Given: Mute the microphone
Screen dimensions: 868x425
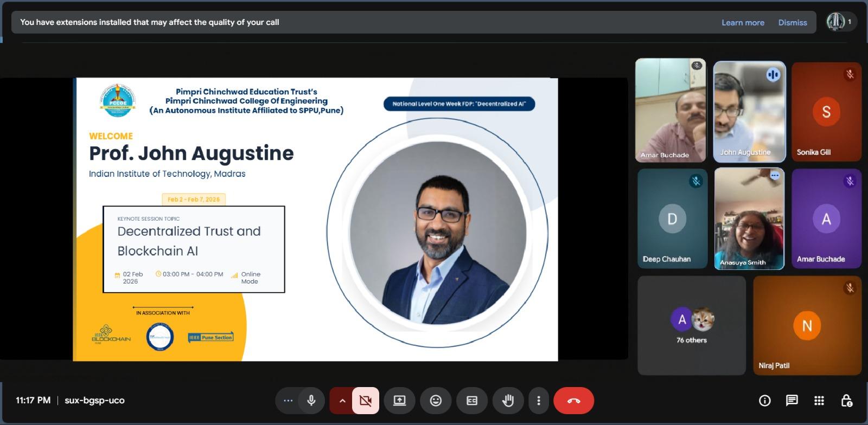Looking at the screenshot, I should [311, 401].
